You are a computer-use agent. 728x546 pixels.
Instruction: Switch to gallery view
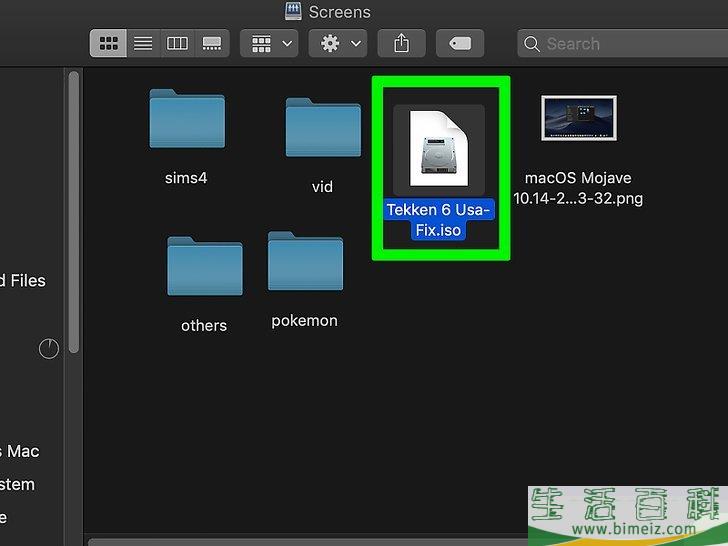(212, 44)
